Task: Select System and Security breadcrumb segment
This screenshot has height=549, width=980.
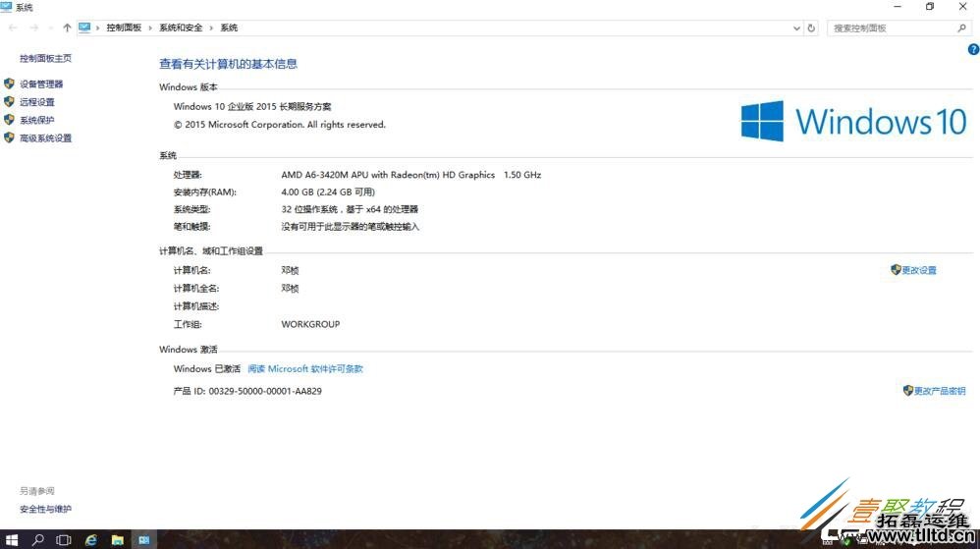Action: point(181,27)
